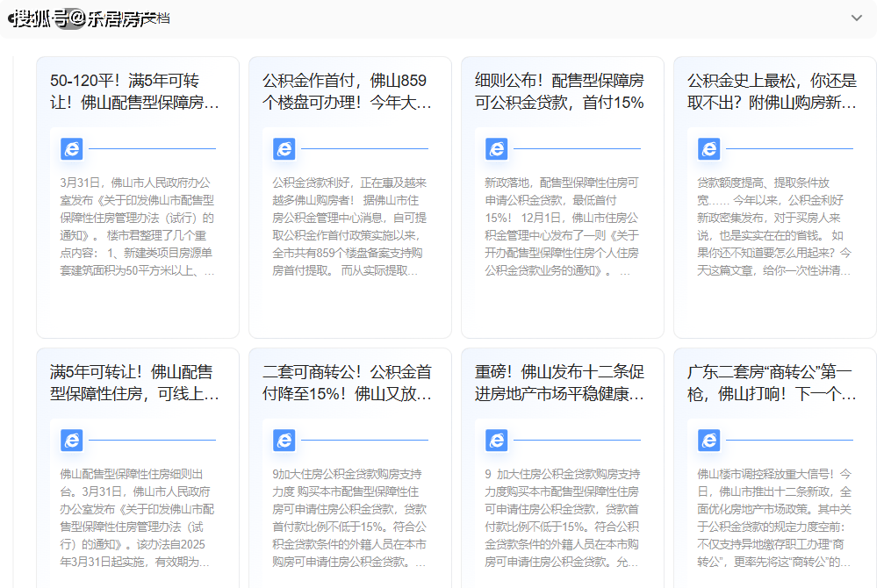Collapse the panel using top-right chevron
Screen dimensions: 891x588
pyautogui.click(x=856, y=18)
